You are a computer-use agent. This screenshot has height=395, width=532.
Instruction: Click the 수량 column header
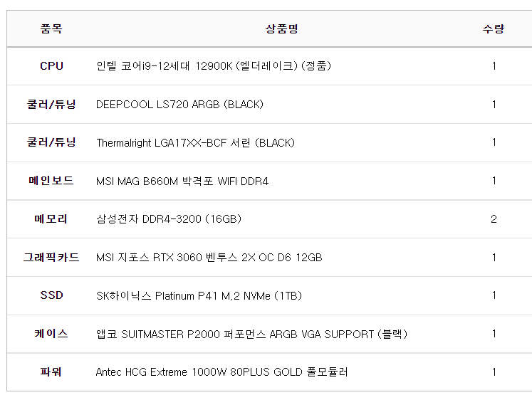(494, 29)
